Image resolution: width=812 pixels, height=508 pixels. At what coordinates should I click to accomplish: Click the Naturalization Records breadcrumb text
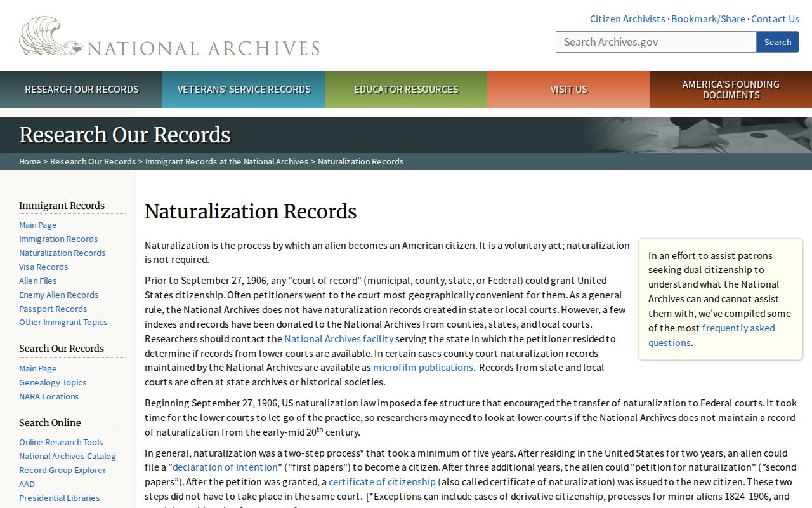(x=360, y=161)
